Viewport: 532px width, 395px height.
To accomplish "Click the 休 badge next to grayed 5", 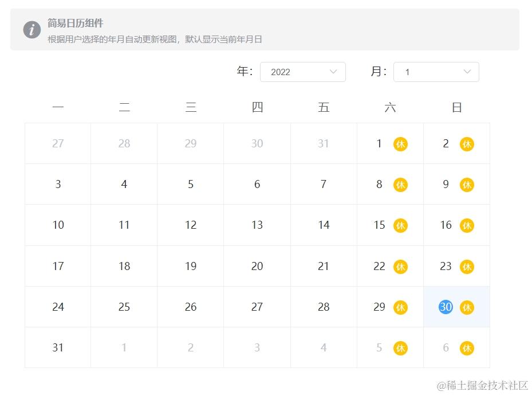I will 400,348.
